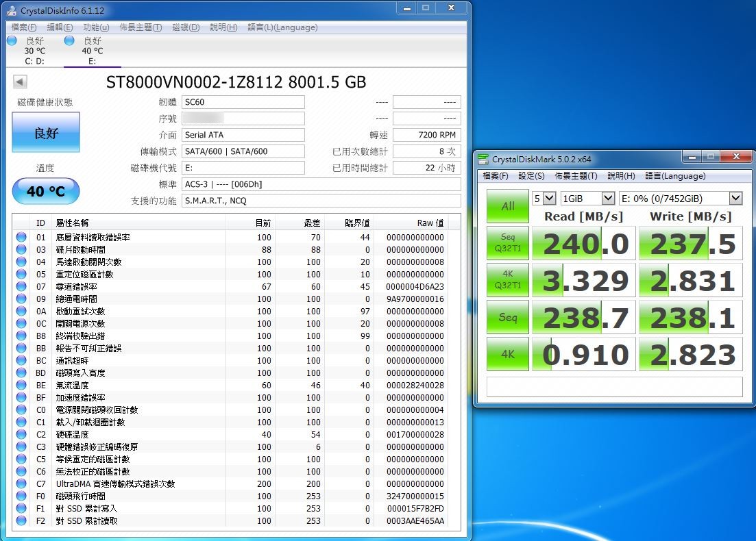
Task: Open 佈景主題(T) menu in CrystalDiskInfo
Action: [141, 27]
